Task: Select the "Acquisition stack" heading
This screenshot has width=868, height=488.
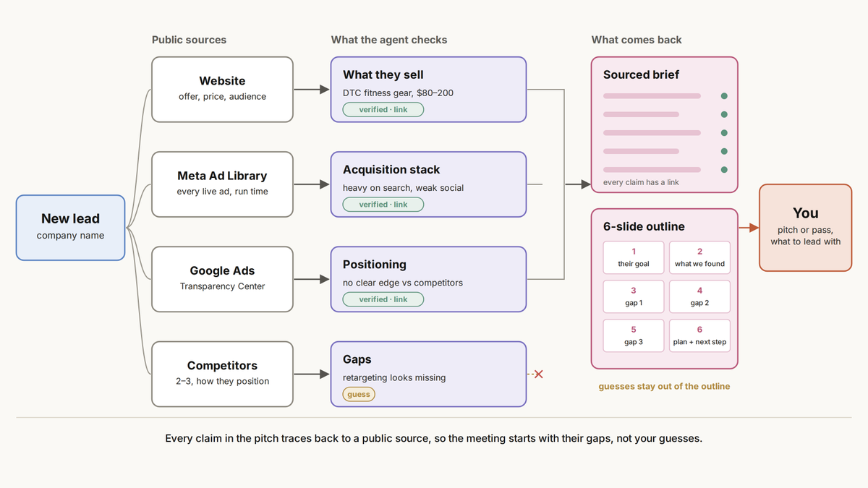Action: point(391,169)
